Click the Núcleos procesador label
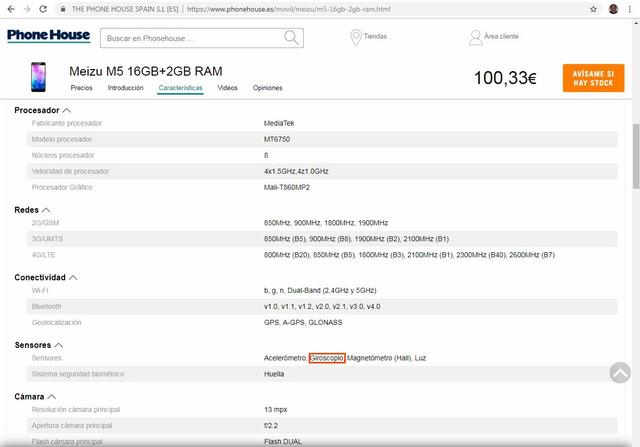640x447 pixels. point(63,155)
